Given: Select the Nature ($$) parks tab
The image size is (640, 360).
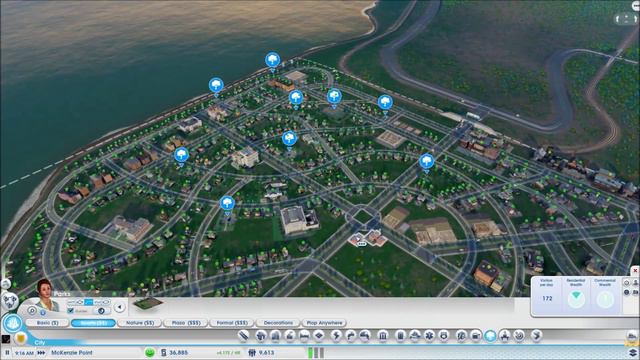Looking at the screenshot, I should tap(140, 323).
